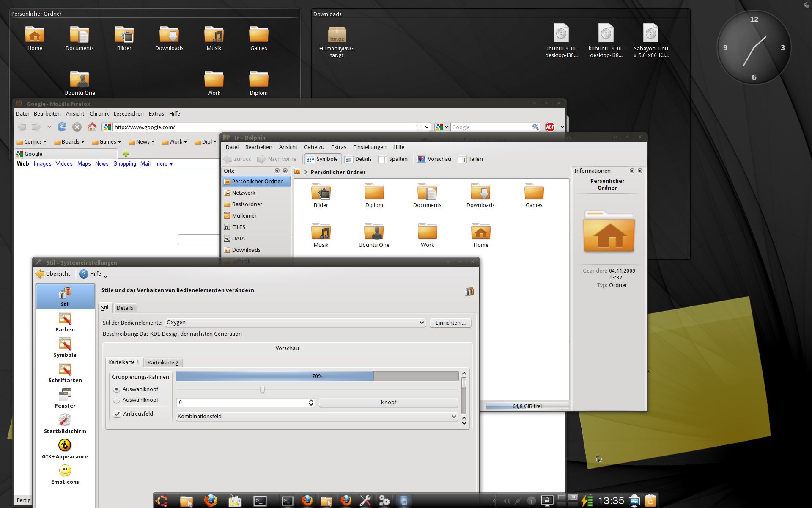This screenshot has height=508, width=812.
Task: Open Google Shopping link
Action: (124, 164)
